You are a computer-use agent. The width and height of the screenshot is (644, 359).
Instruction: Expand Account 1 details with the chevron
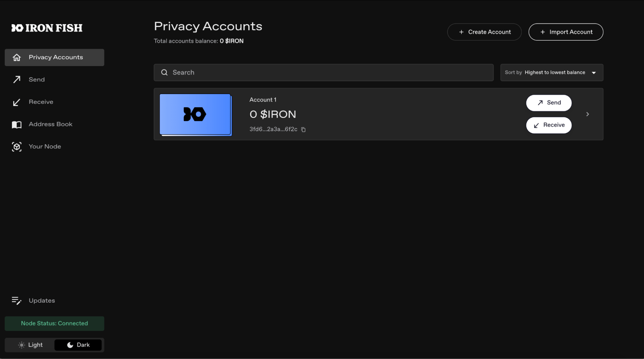click(x=588, y=114)
